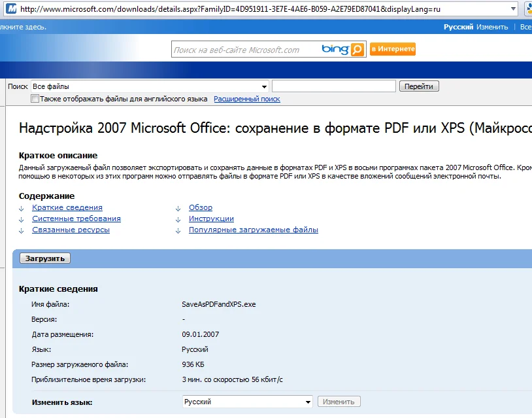The height and width of the screenshot is (418, 532).
Task: Open the Инструкции link
Action: [211, 218]
